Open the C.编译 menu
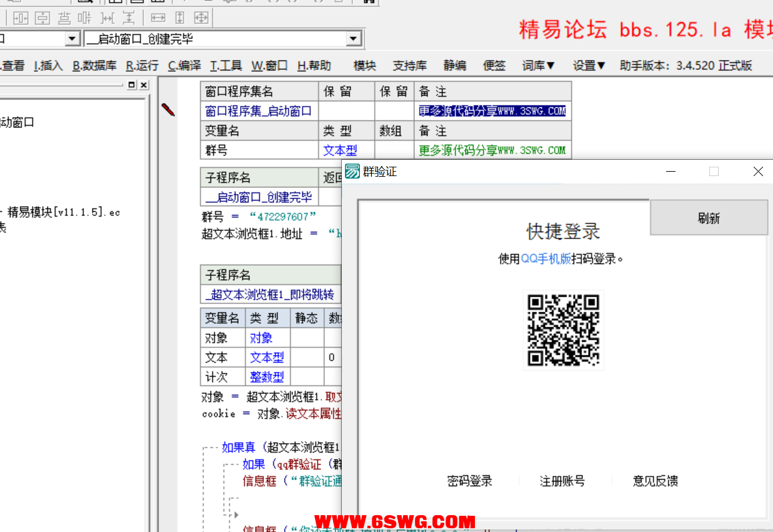Screen dimensions: 773x532 [x=184, y=66]
